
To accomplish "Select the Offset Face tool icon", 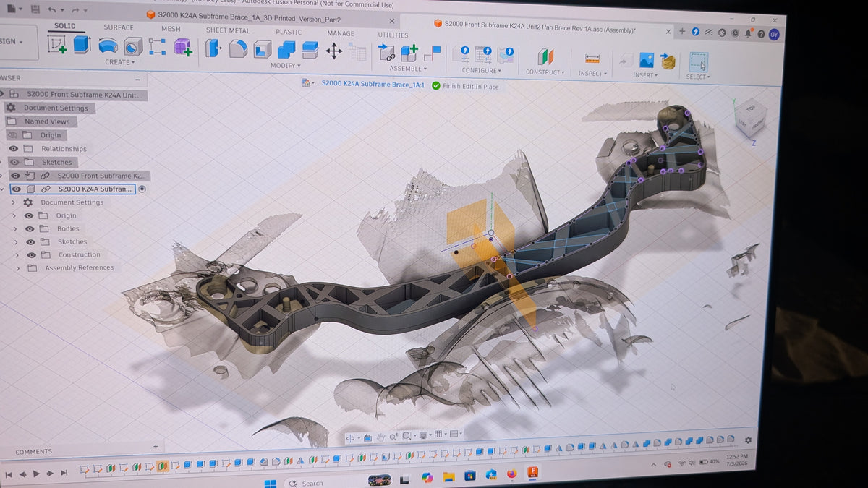I will pos(310,50).
